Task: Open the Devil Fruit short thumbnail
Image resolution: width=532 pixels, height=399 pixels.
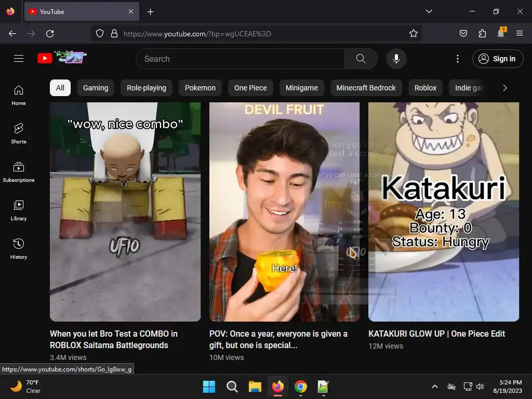Action: coord(284,212)
